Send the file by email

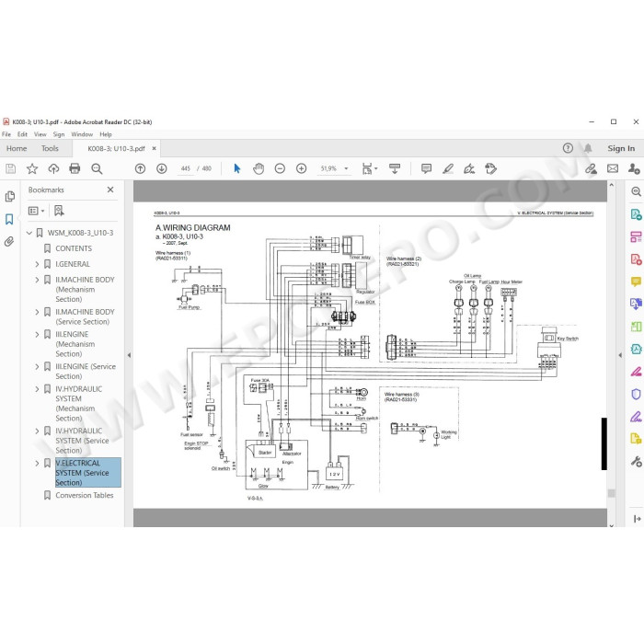[613, 168]
